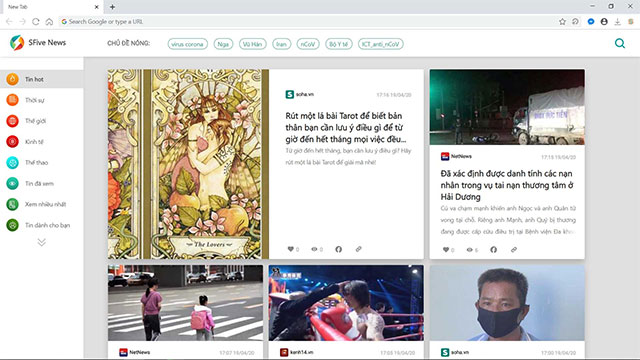Click the view count eye on Hải Dương article
Image resolution: width=640 pixels, height=360 pixels.
pos(469,249)
